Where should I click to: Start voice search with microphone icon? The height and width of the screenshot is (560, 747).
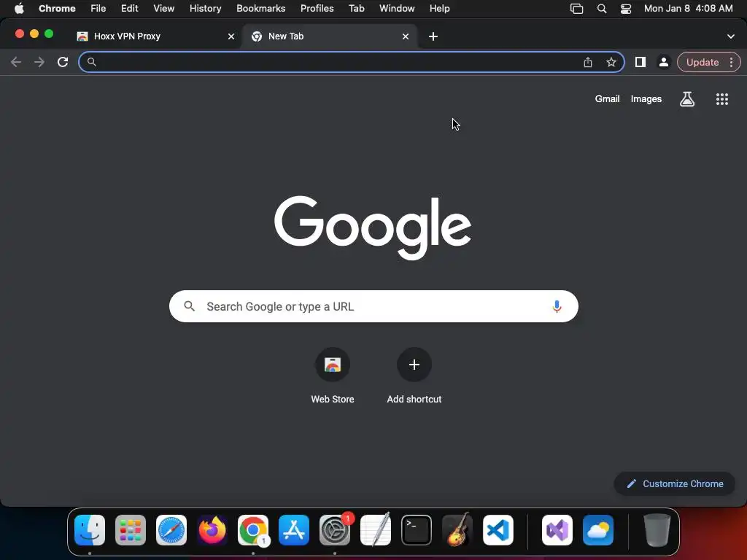tap(557, 306)
